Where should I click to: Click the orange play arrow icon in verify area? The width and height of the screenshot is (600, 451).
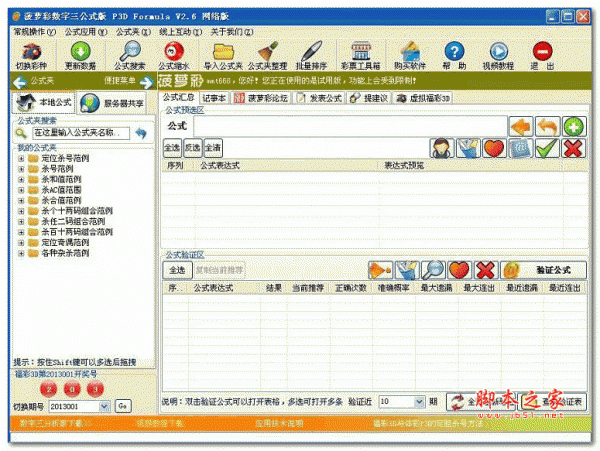click(380, 270)
